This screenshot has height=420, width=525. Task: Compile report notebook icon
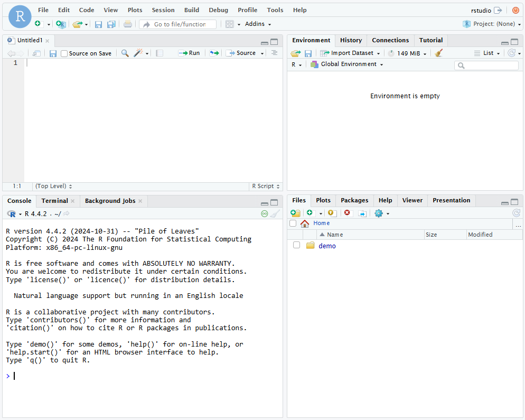click(160, 53)
